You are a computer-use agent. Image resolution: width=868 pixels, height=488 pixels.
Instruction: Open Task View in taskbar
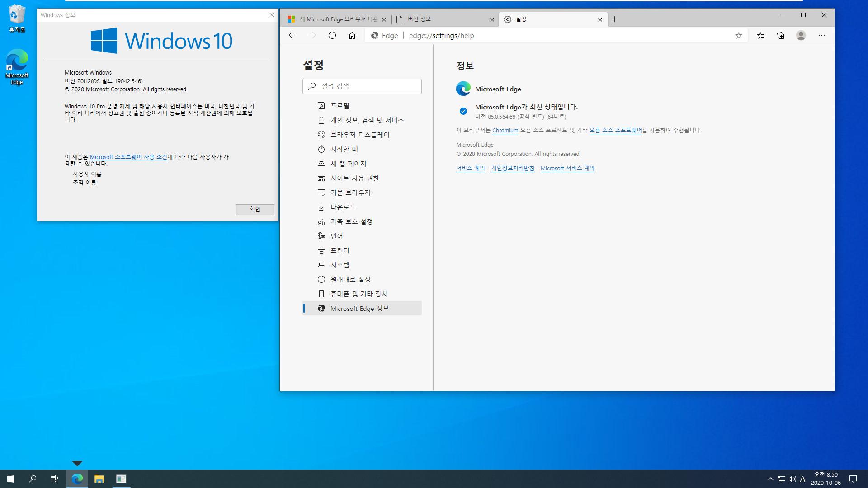coord(54,479)
